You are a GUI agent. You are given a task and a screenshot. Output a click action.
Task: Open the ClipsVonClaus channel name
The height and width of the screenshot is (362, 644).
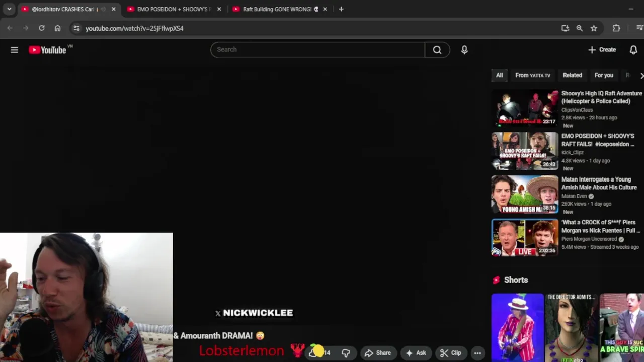point(577,110)
